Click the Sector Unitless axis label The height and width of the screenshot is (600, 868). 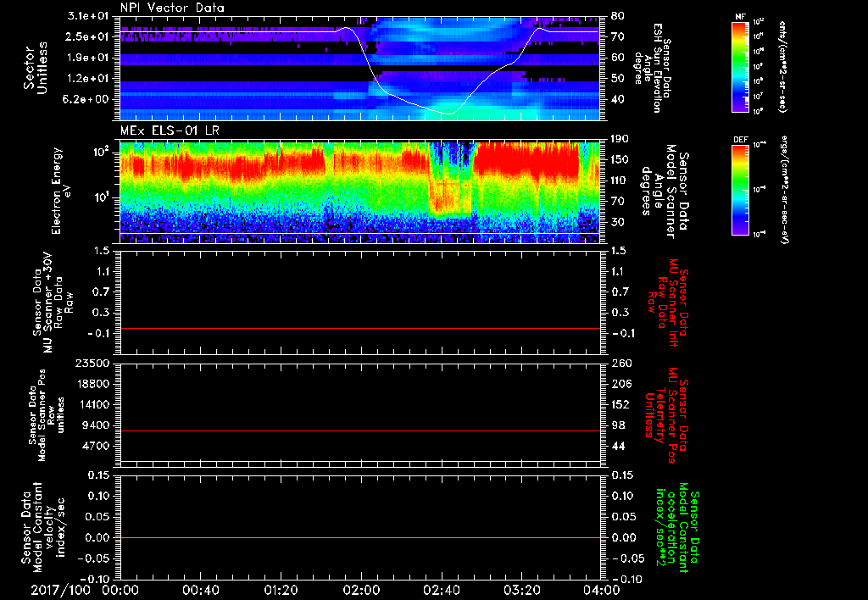pyautogui.click(x=35, y=68)
